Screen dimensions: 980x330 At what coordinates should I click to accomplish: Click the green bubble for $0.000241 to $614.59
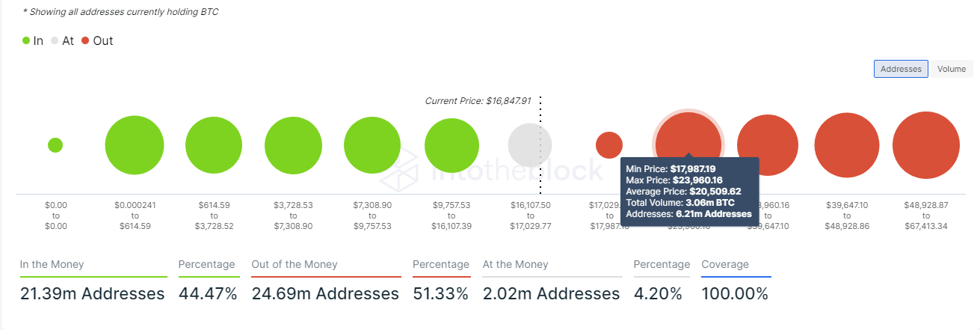[135, 145]
